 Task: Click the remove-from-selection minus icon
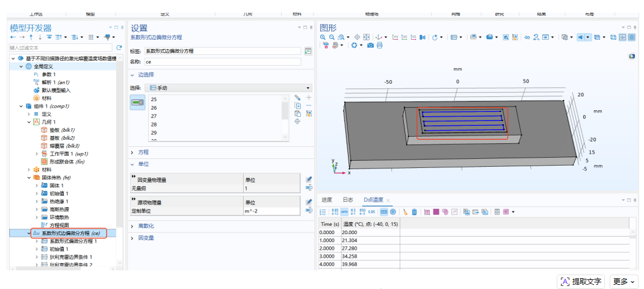(309, 105)
